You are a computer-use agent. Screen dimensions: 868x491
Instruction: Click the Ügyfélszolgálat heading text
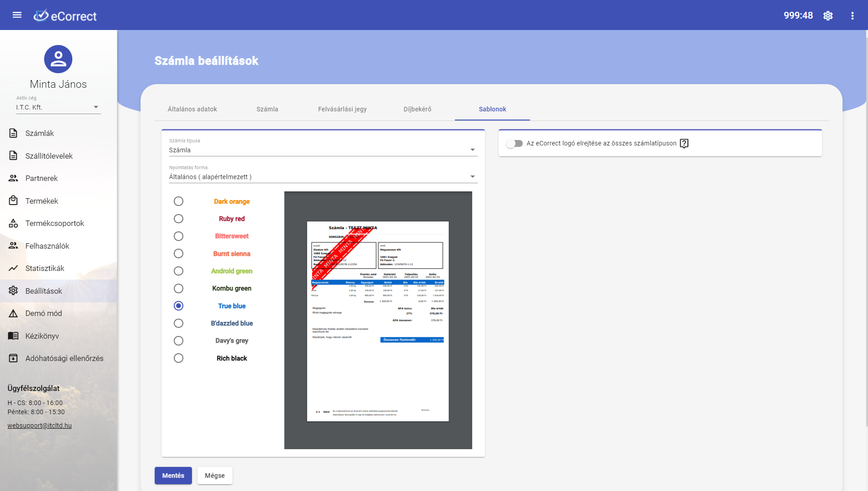pyautogui.click(x=34, y=388)
